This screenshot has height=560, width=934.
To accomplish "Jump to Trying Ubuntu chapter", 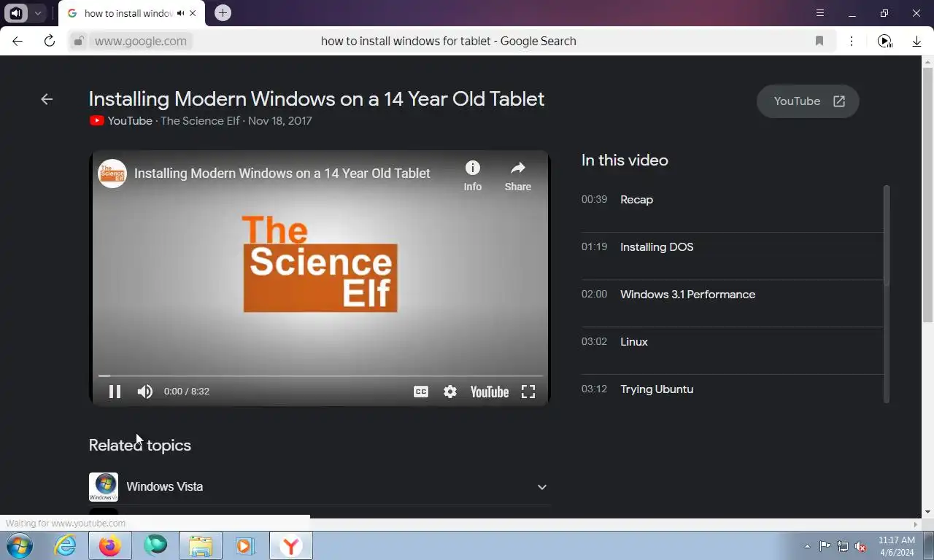I will pyautogui.click(x=732, y=389).
